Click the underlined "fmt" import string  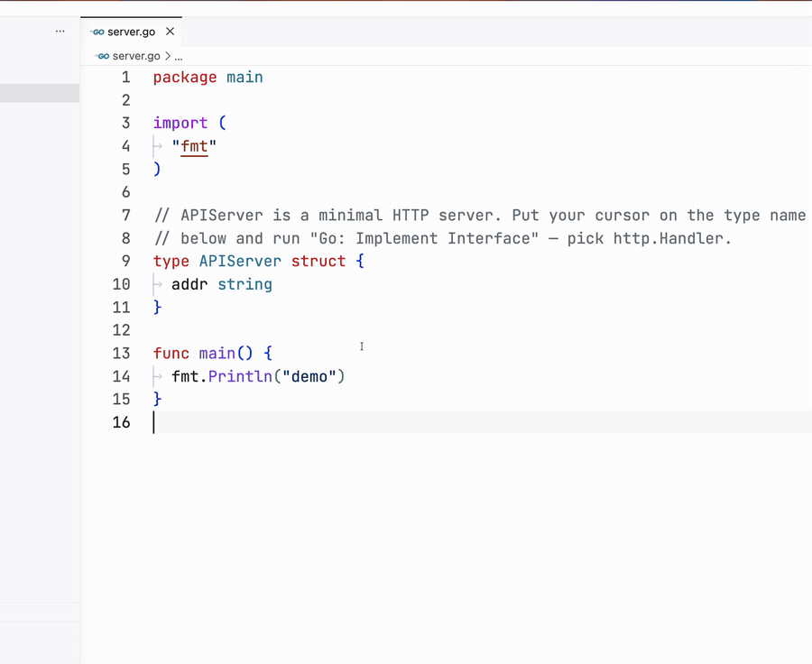194,146
